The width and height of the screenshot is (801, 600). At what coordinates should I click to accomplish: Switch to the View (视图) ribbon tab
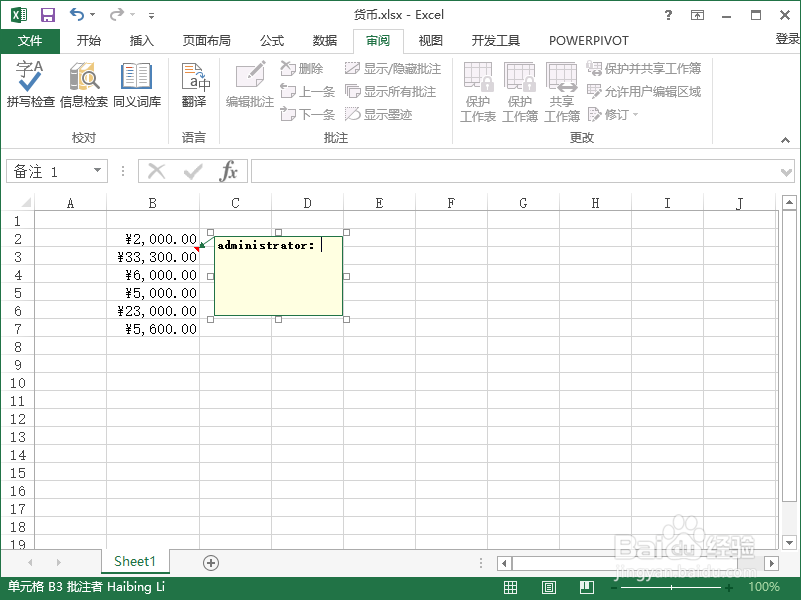coord(430,40)
